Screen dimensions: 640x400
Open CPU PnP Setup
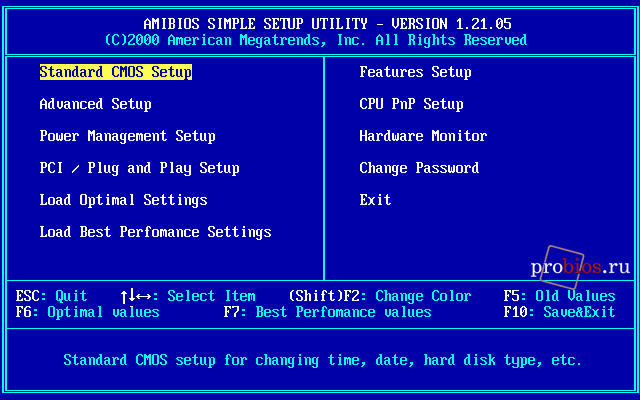pos(411,104)
